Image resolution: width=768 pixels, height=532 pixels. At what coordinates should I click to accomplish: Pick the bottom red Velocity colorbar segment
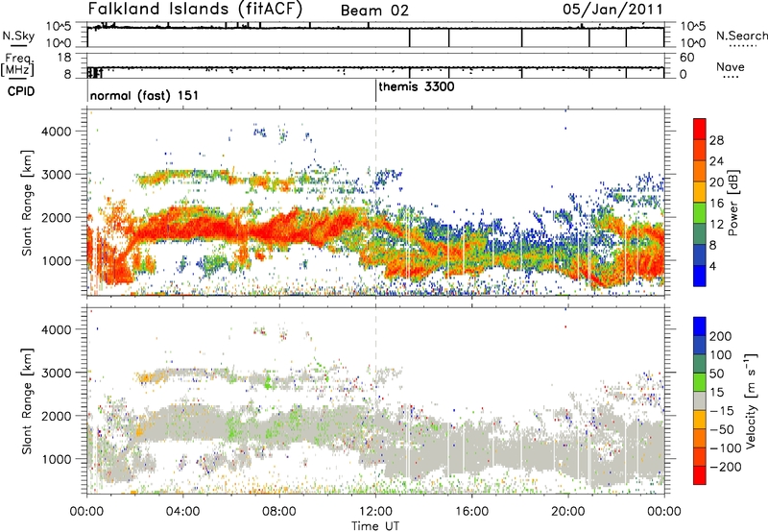click(700, 475)
